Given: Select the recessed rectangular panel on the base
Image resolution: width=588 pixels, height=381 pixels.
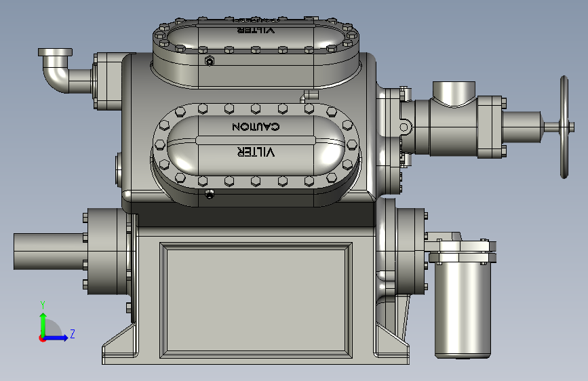Looking at the screenshot, I should (x=256, y=300).
